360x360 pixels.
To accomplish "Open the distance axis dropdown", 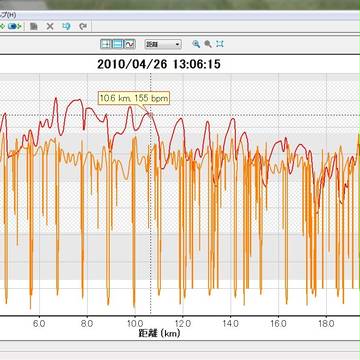I will point(163,44).
